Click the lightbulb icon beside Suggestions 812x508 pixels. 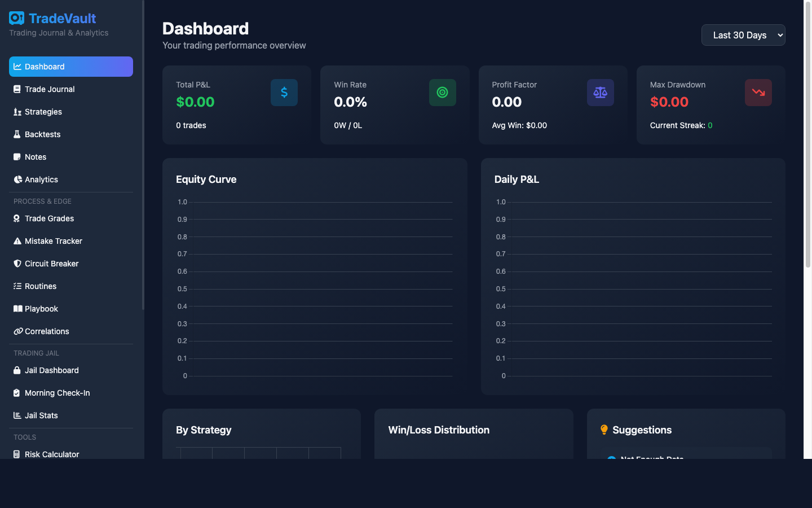tap(604, 429)
